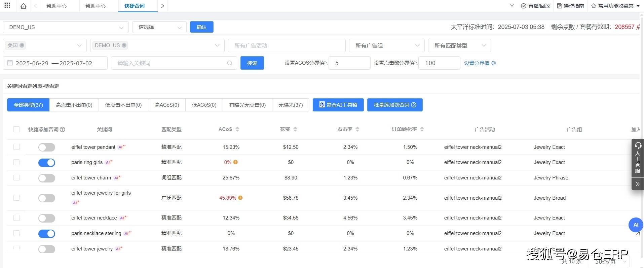Open the 50条/页 page size dropdown

click(609, 262)
